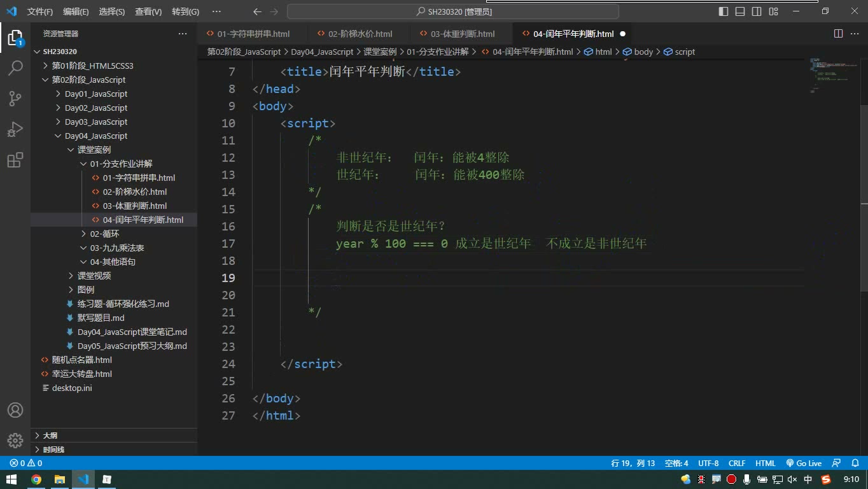Click the Explorer panel more actions ellipsis
This screenshot has height=489, width=868.
[183, 34]
